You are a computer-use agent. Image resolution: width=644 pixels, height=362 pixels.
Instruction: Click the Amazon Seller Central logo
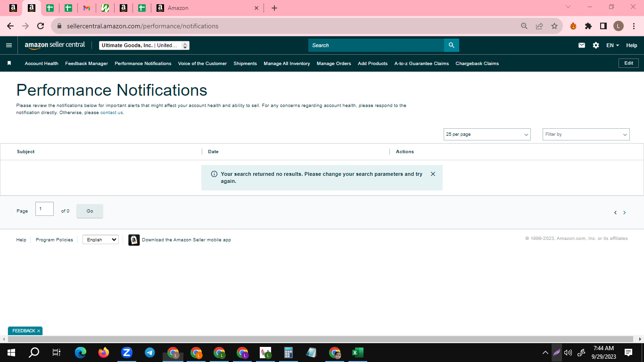coord(55,45)
